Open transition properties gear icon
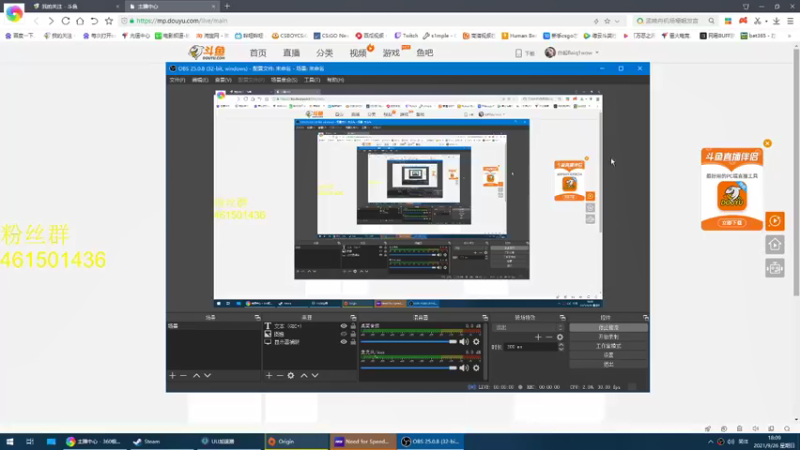 tap(560, 337)
